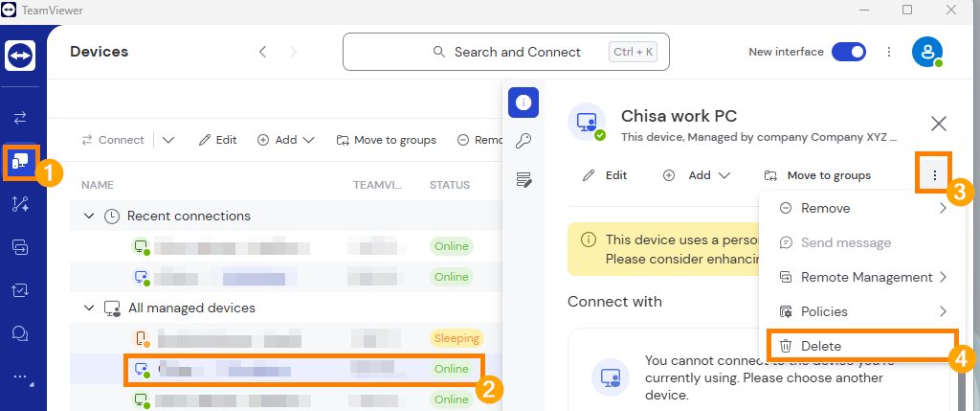Select the Sleeping device row
The width and height of the screenshot is (980, 411).
[x=286, y=339]
